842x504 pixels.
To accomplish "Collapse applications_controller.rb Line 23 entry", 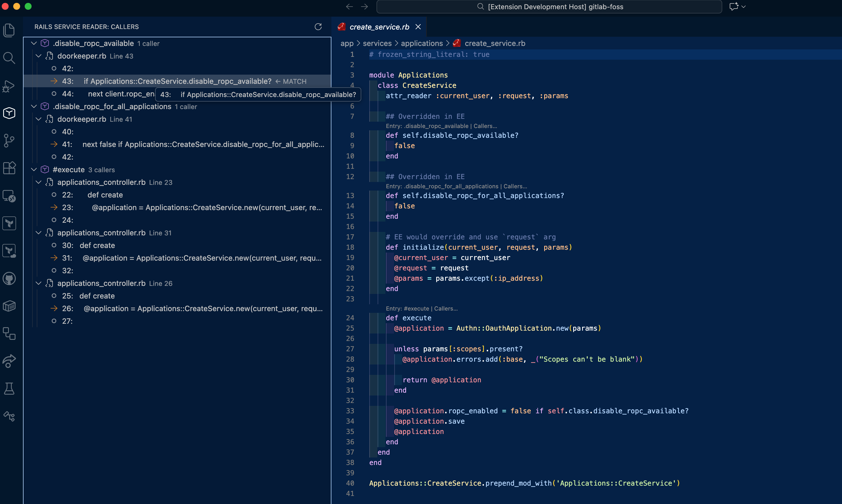I will coord(38,182).
